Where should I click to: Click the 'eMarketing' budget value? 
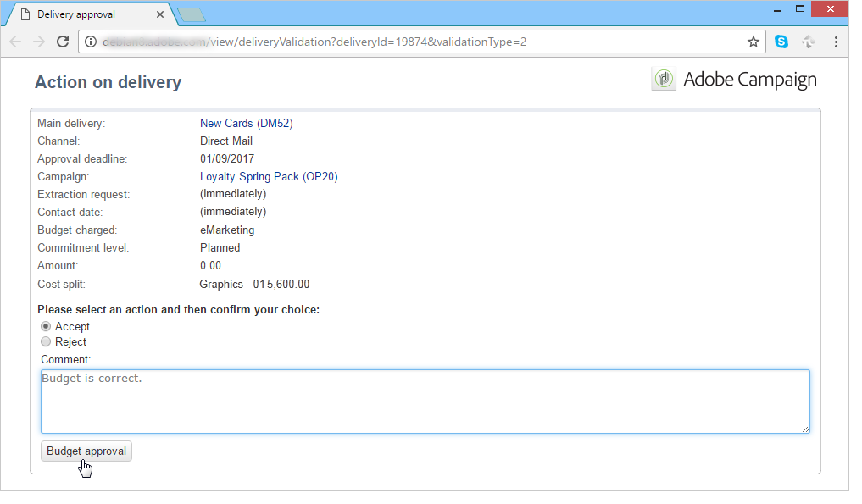(227, 230)
